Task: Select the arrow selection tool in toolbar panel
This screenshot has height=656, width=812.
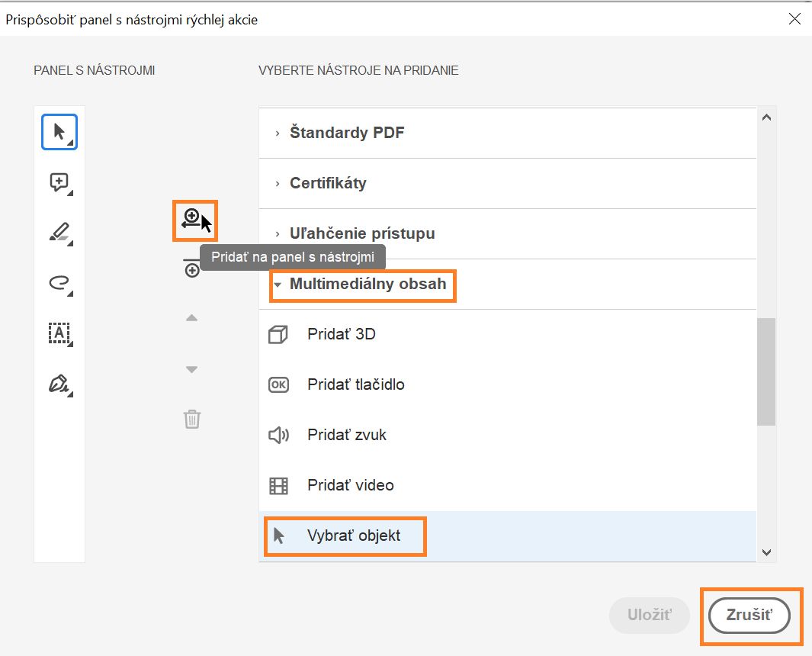Action: click(59, 132)
